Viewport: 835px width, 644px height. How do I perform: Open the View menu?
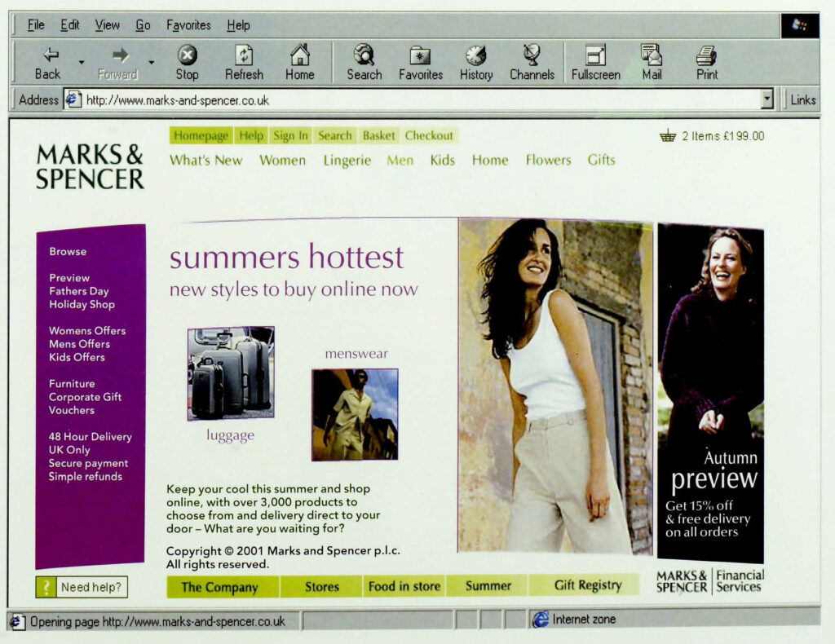pos(107,25)
